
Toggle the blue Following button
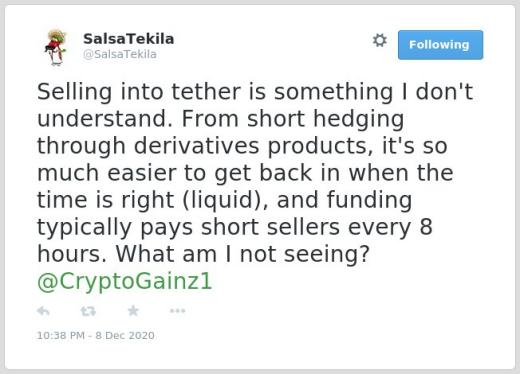tap(440, 45)
